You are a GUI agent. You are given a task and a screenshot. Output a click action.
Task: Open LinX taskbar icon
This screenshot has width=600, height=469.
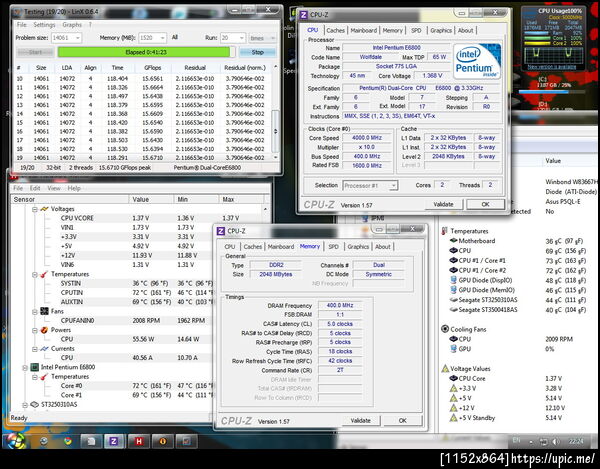pyautogui.click(x=186, y=441)
